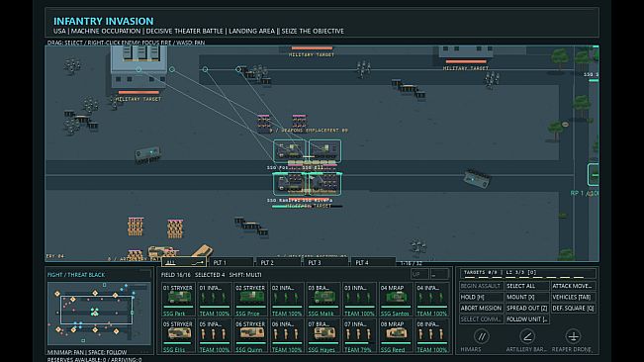This screenshot has height=362, width=644.
Task: Select the 07 INFA team at 79%
Action: [x=358, y=335]
